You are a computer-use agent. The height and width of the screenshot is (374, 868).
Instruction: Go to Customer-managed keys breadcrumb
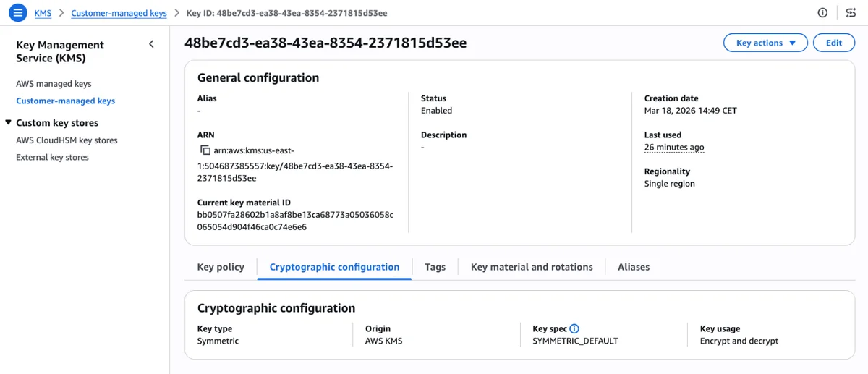pos(119,13)
